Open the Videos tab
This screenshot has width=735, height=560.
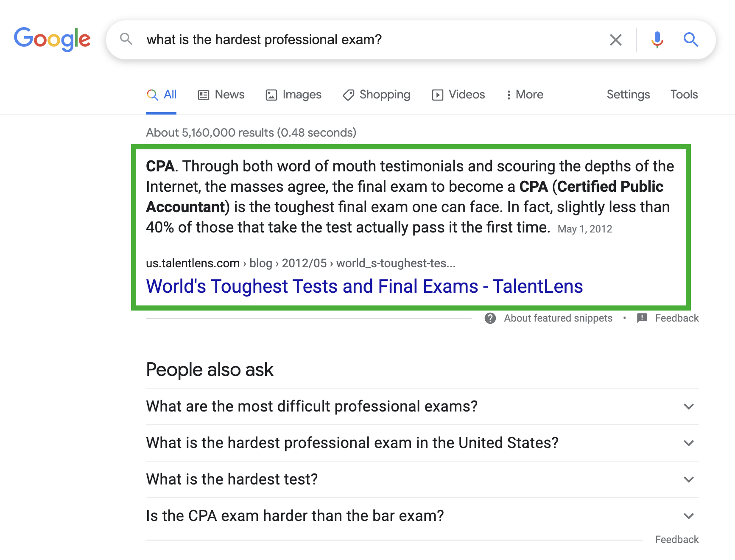pos(458,95)
